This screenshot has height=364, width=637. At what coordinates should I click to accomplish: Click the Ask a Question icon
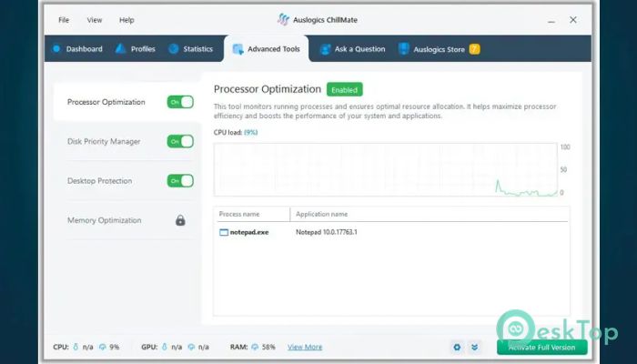(326, 49)
